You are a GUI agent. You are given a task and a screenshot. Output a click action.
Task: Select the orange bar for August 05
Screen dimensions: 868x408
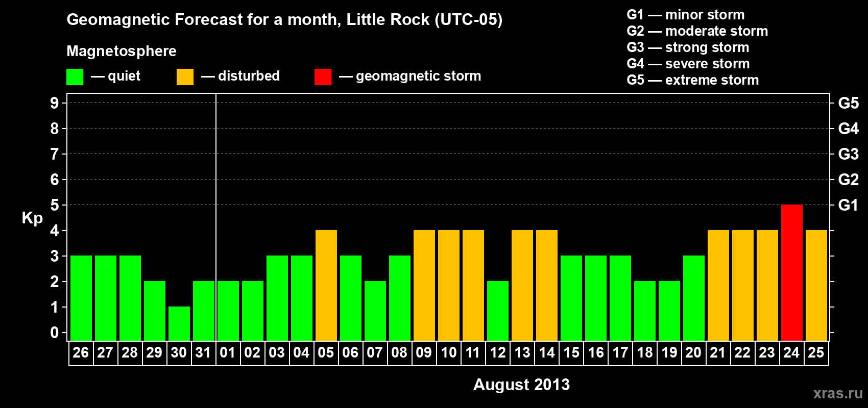(326, 285)
